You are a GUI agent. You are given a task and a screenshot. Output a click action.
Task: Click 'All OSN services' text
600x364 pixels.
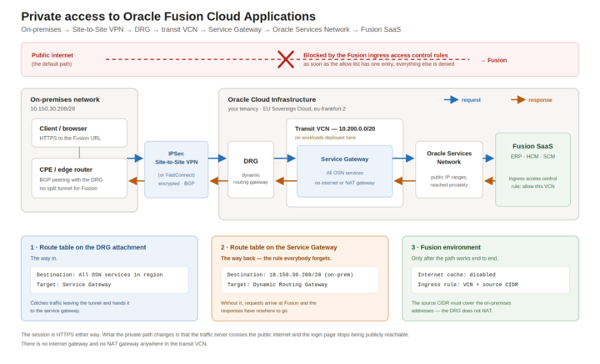tap(345, 173)
